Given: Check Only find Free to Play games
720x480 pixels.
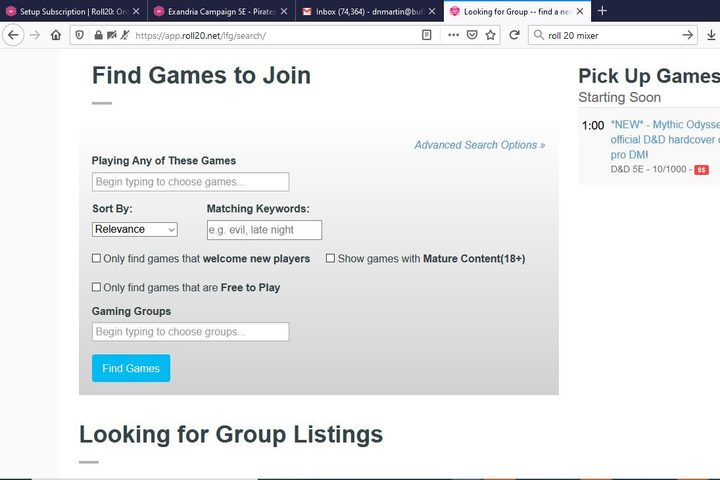Looking at the screenshot, I should click(96, 287).
